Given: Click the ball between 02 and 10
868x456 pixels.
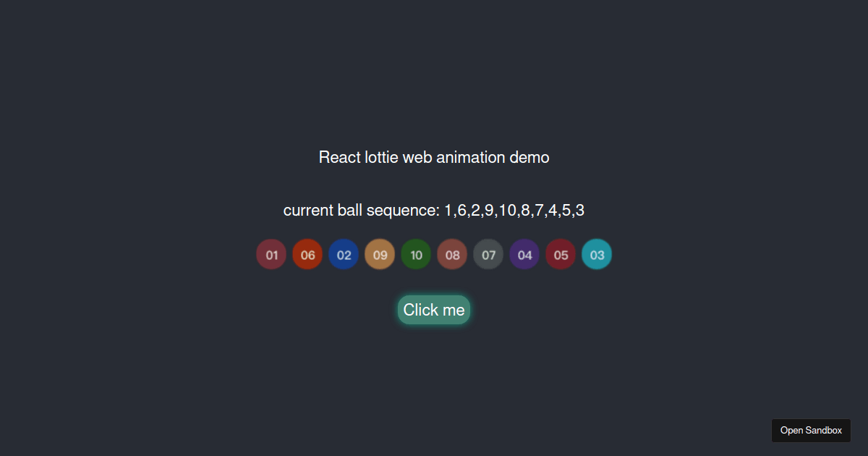Looking at the screenshot, I should pos(380,254).
